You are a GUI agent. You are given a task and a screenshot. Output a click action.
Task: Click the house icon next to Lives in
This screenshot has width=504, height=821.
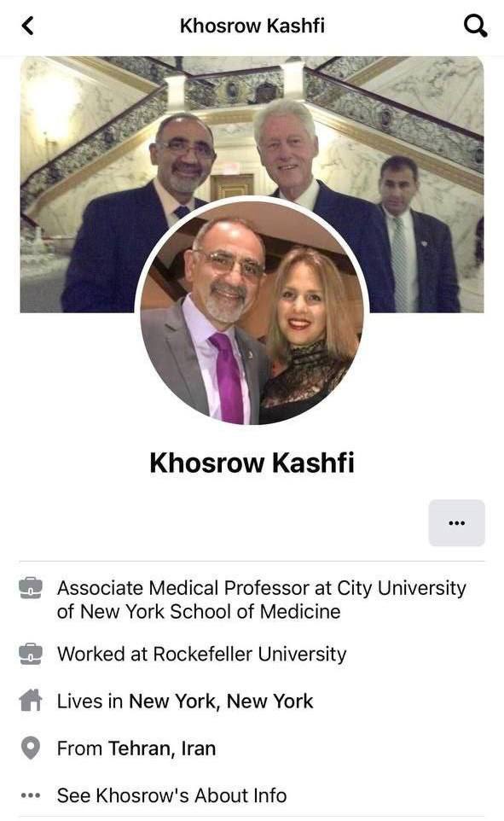coord(31,700)
